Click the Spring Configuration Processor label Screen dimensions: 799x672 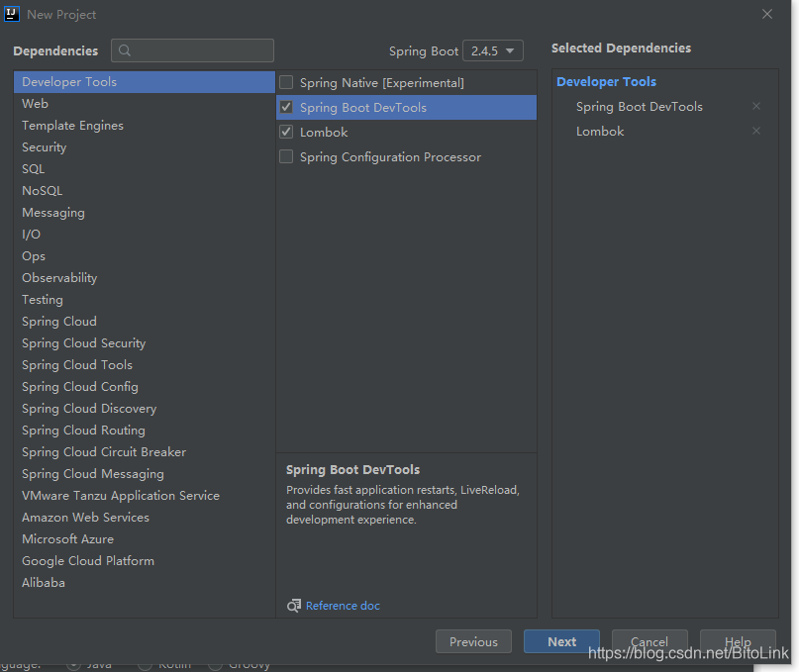tap(390, 157)
